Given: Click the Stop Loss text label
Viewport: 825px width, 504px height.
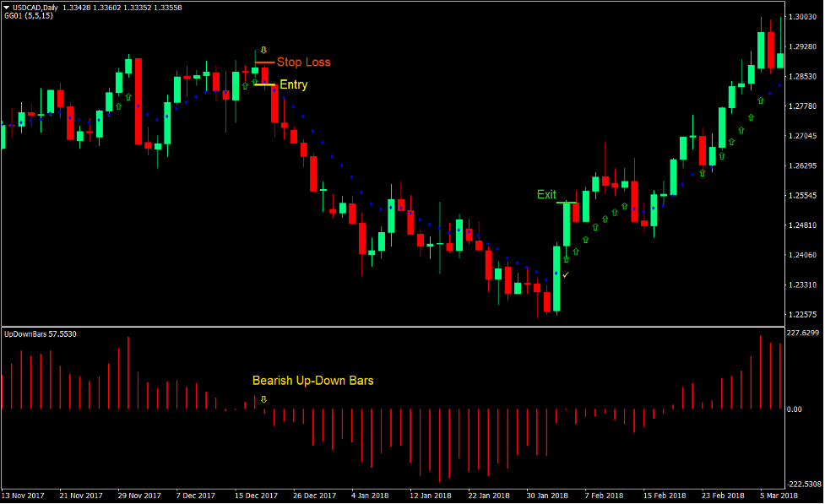Looking at the screenshot, I should click(x=304, y=62).
